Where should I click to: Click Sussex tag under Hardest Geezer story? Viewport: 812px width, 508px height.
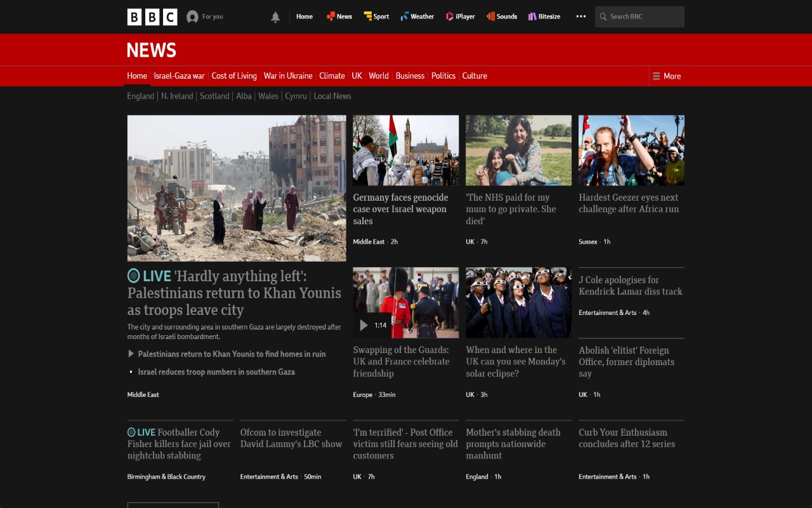[588, 242]
